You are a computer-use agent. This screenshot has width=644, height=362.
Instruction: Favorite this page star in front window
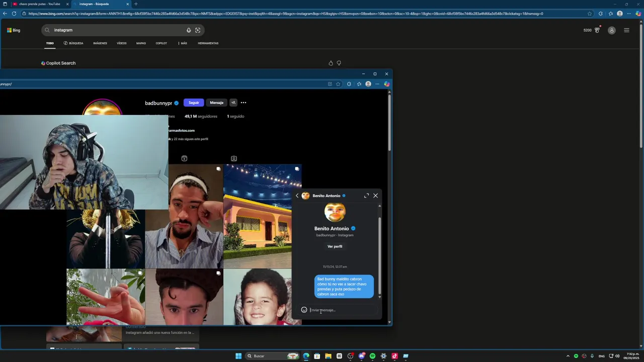[338, 84]
